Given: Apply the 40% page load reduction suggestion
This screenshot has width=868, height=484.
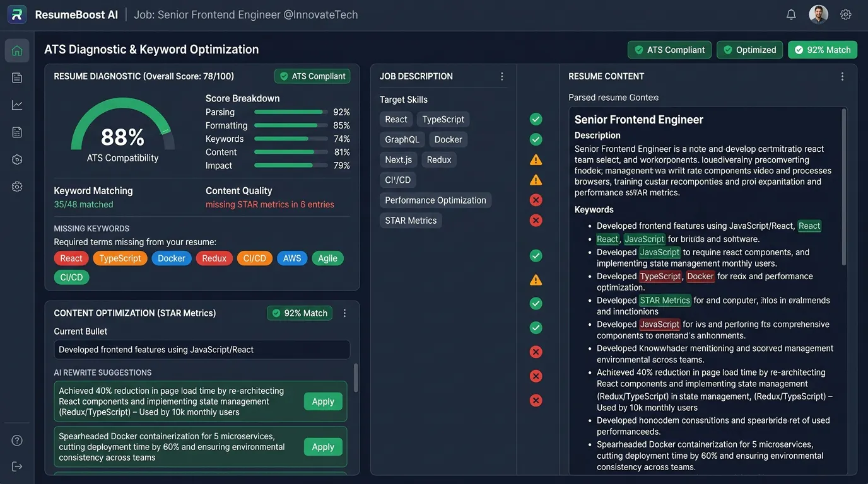Looking at the screenshot, I should [323, 401].
